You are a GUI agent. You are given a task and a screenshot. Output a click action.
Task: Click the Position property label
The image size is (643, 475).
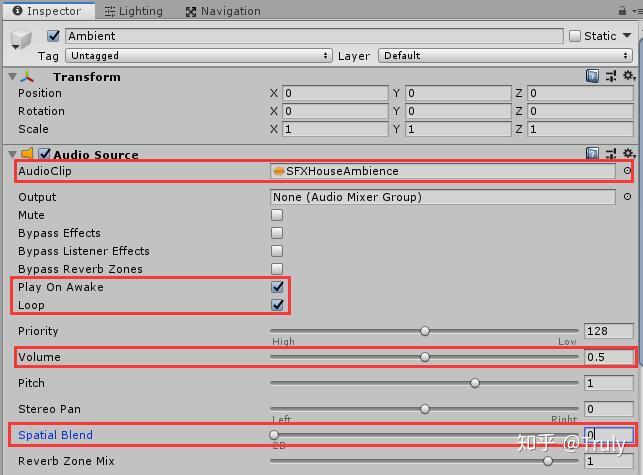(40, 94)
